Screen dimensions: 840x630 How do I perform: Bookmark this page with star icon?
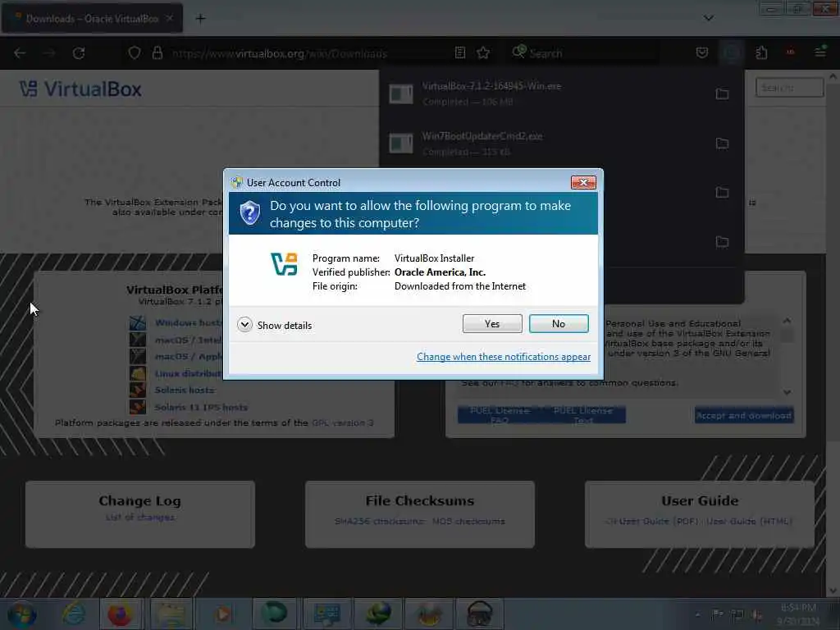pyautogui.click(x=483, y=52)
